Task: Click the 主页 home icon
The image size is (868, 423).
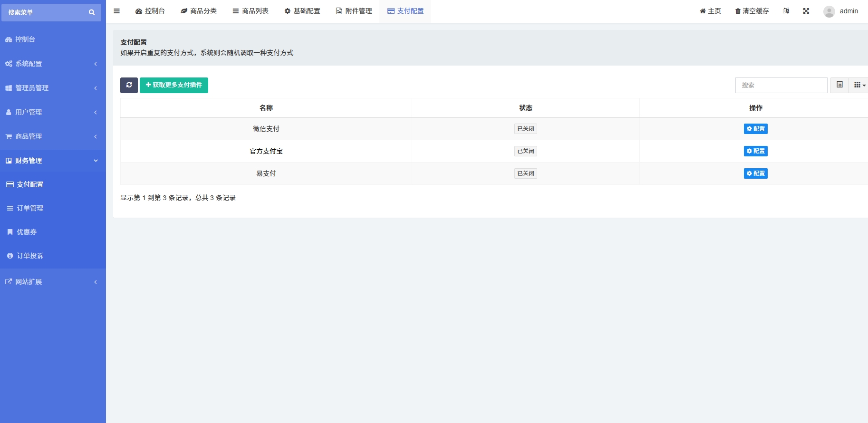Action: coord(703,11)
